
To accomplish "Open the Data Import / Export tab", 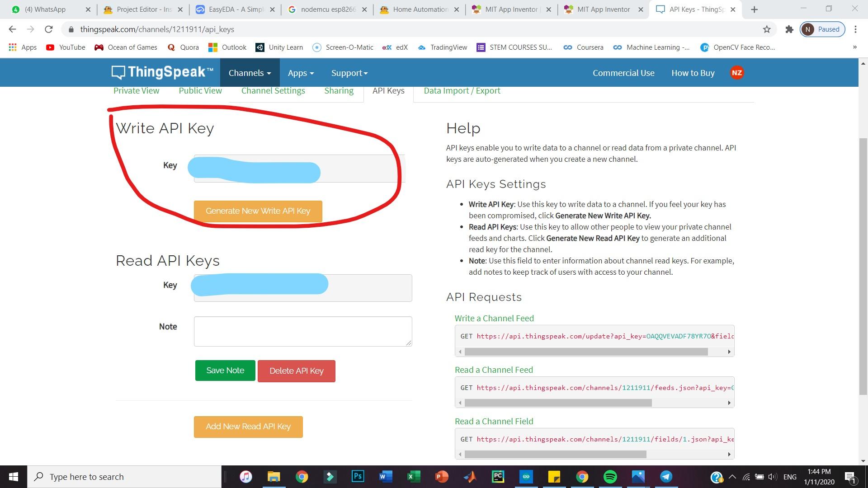I will click(x=462, y=91).
